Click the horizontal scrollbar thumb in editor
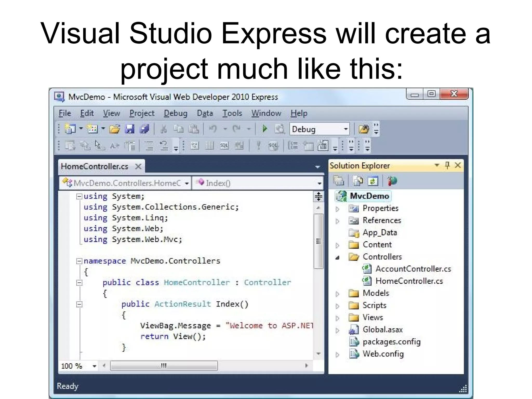 click(164, 366)
